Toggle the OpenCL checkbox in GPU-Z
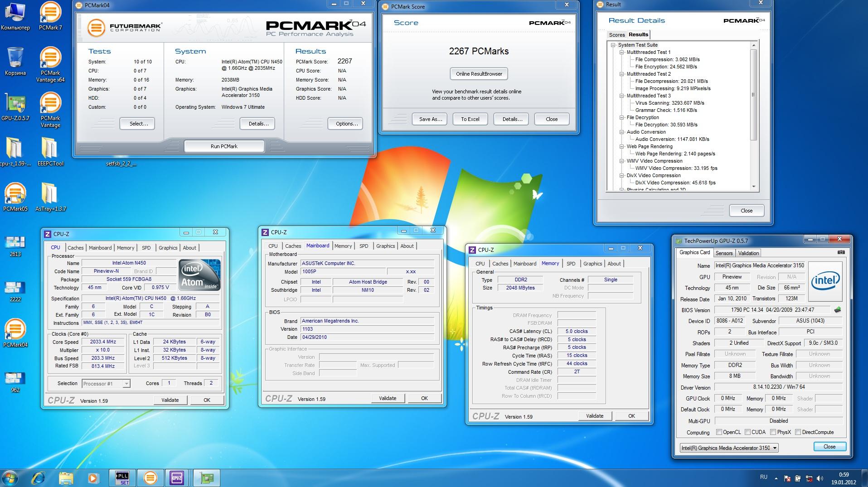Screen dimensions: 868x487 [x=719, y=432]
